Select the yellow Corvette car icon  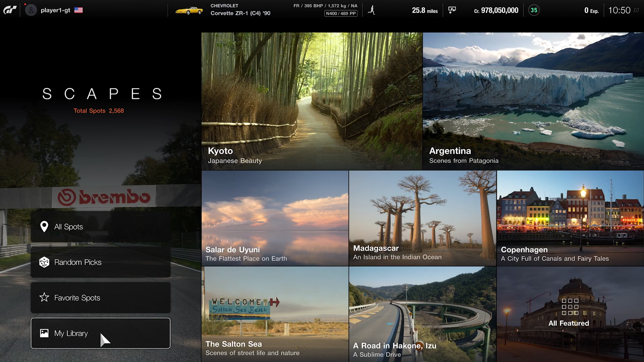(189, 10)
